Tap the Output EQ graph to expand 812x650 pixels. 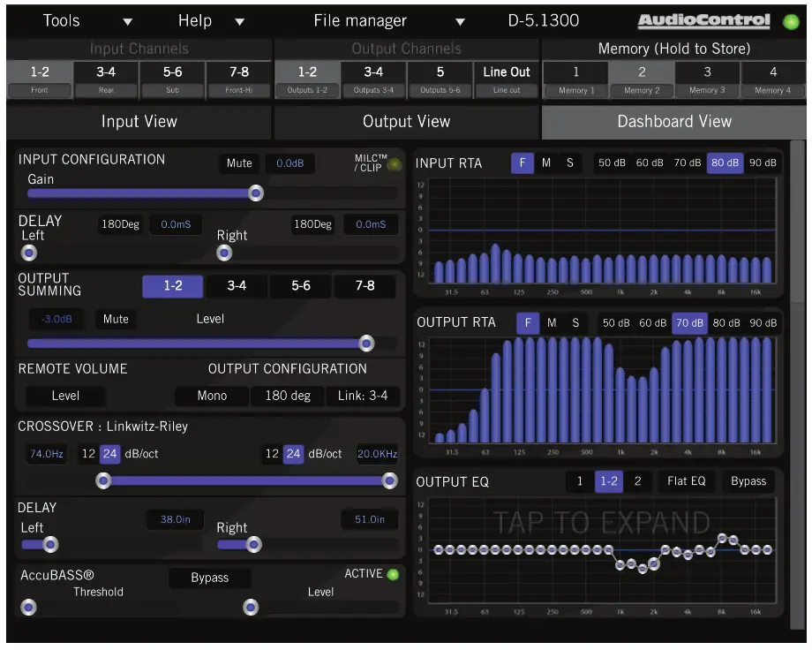tap(600, 548)
